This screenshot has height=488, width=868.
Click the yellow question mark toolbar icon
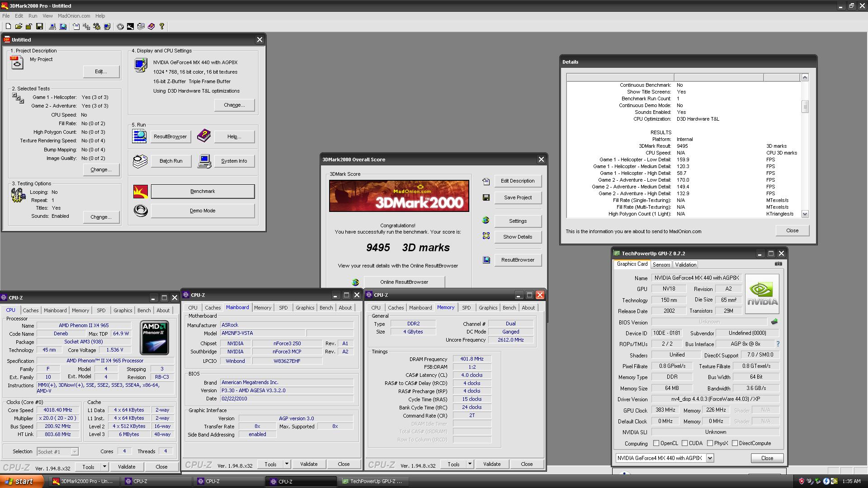tap(161, 26)
